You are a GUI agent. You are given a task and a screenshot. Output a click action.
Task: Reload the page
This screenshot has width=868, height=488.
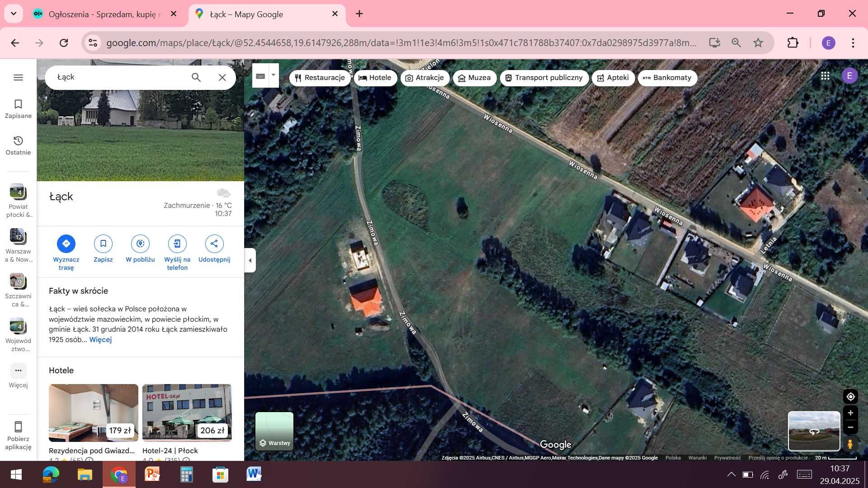(64, 43)
